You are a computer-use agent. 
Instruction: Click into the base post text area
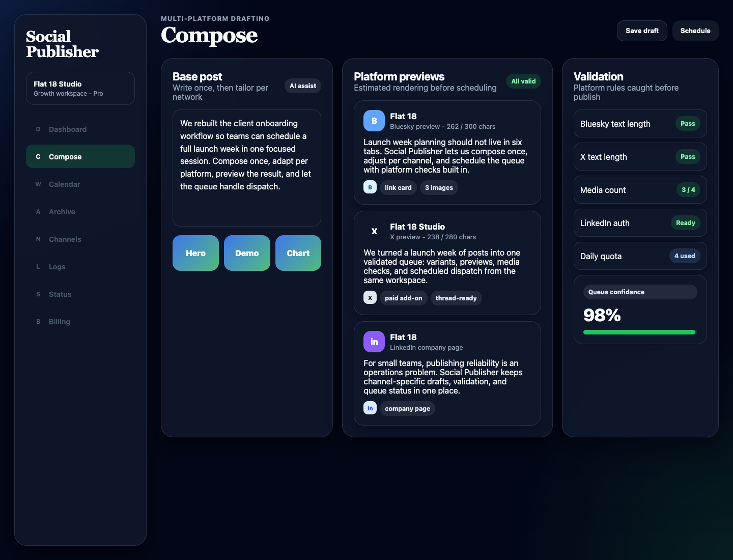pos(247,168)
